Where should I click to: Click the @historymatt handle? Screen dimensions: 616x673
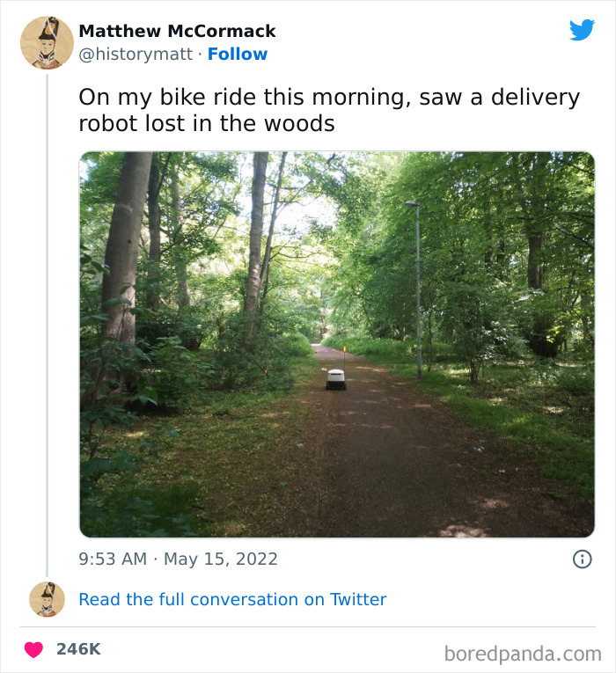(134, 55)
